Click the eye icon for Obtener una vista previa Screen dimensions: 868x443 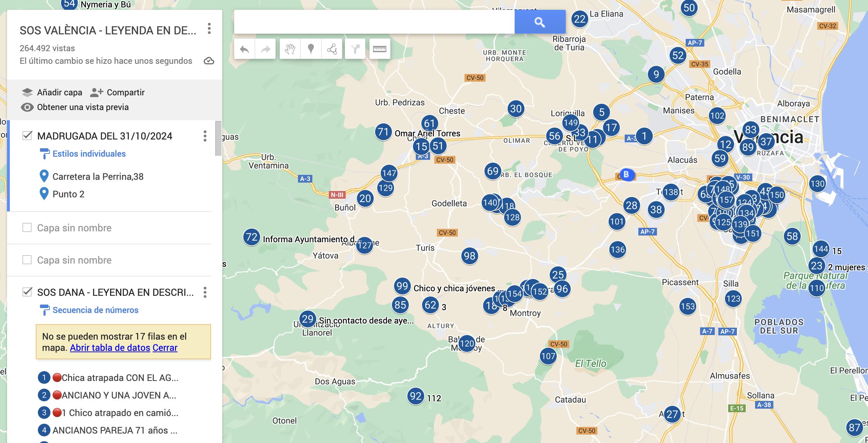click(27, 107)
